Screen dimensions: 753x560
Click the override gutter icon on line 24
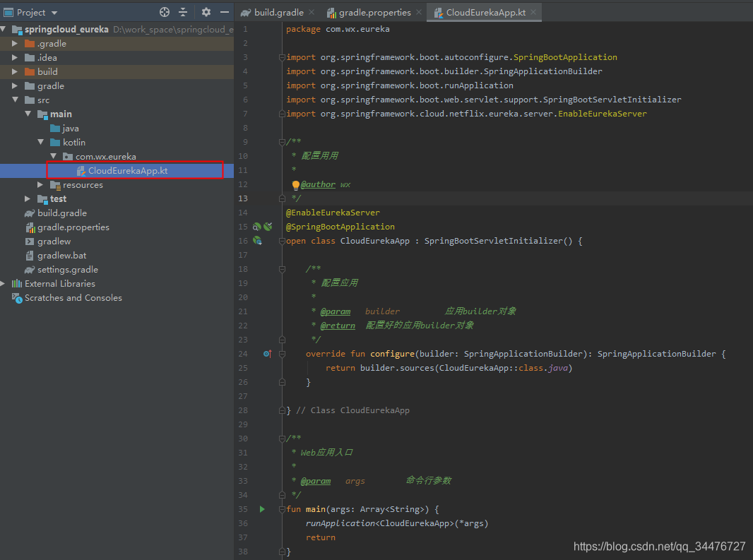(x=268, y=354)
